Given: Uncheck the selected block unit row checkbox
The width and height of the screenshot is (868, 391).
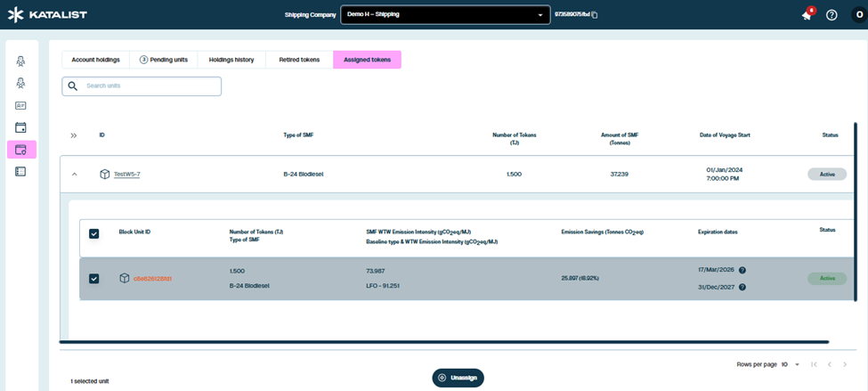Looking at the screenshot, I should (94, 279).
